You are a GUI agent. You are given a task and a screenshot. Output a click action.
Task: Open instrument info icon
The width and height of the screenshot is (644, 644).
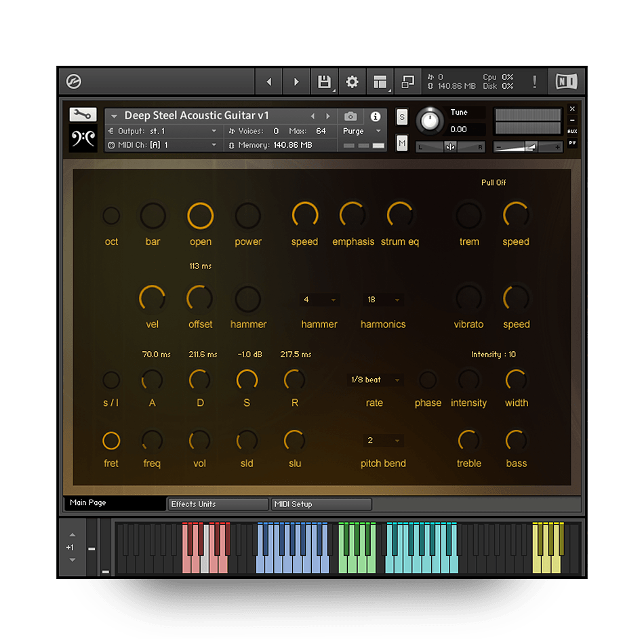click(x=376, y=117)
